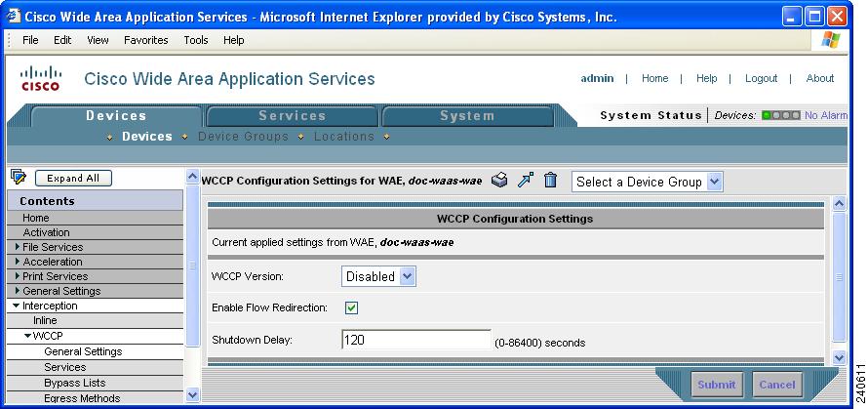Click settings pane scroll up arrow
This screenshot has width=868, height=409.
(x=839, y=203)
